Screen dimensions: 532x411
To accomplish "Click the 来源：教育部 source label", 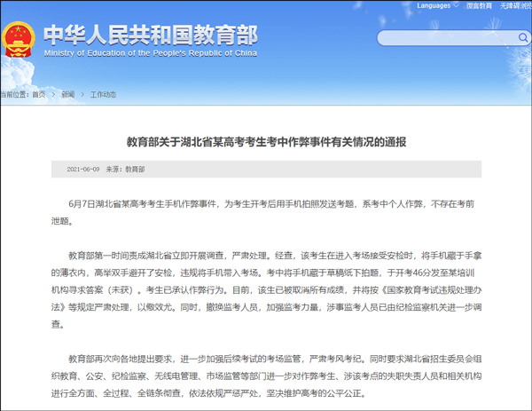I will 125,170.
